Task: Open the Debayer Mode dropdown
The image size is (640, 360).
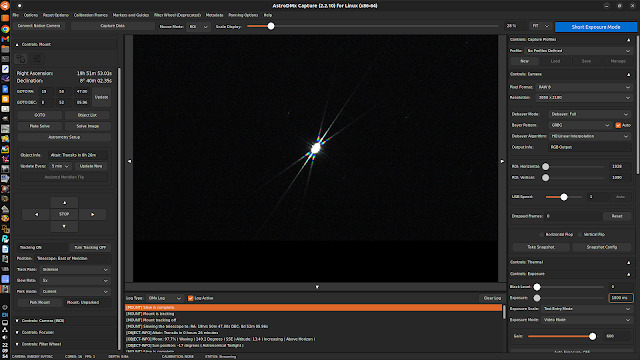Action: click(x=589, y=114)
